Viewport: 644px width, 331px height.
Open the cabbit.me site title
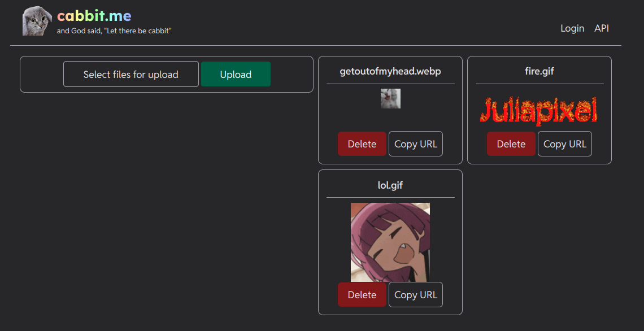coord(94,16)
